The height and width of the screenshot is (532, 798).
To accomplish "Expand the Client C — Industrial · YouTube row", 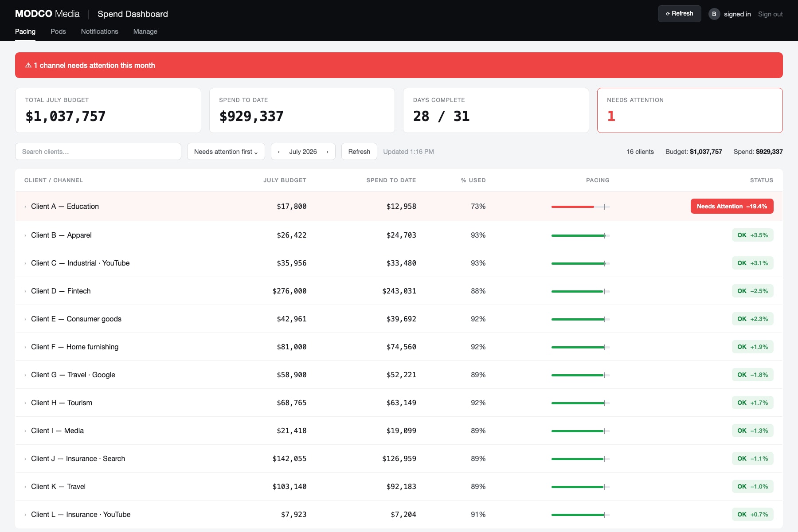I will click(25, 263).
